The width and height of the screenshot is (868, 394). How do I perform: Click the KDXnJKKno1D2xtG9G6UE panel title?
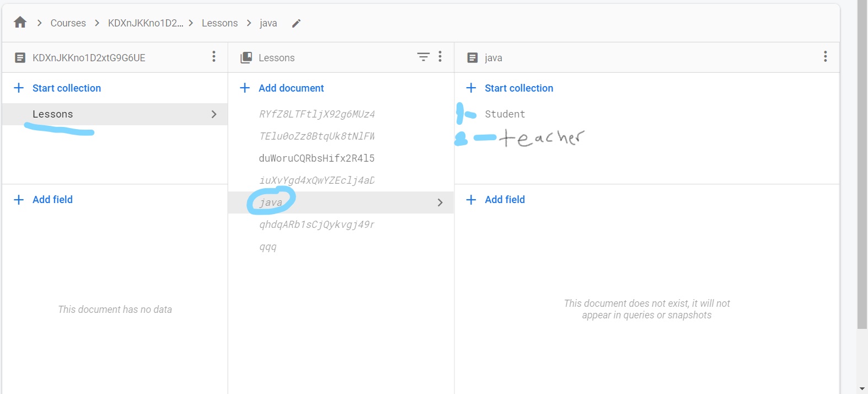click(89, 58)
